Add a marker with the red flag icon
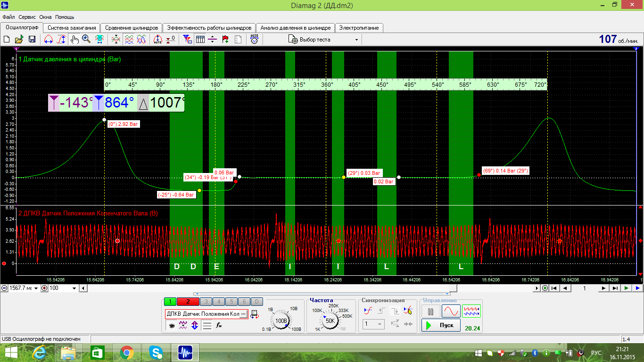The image size is (644, 362). click(225, 40)
